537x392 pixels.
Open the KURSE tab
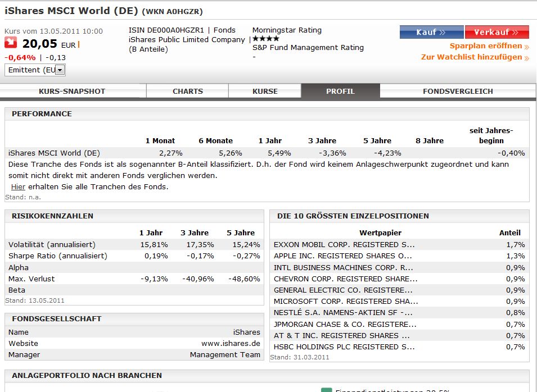[x=265, y=92]
